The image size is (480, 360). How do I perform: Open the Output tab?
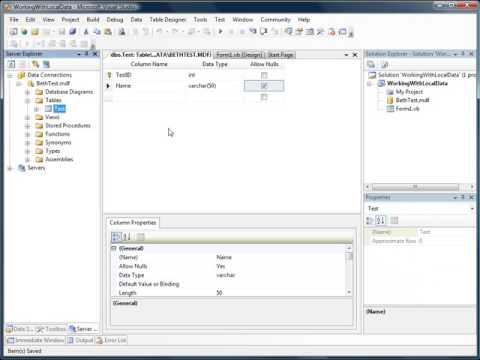tap(81, 340)
